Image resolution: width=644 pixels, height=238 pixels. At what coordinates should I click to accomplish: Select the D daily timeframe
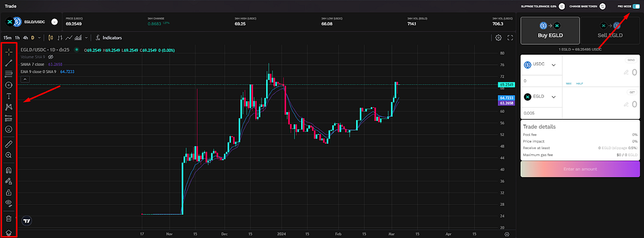(x=33, y=38)
